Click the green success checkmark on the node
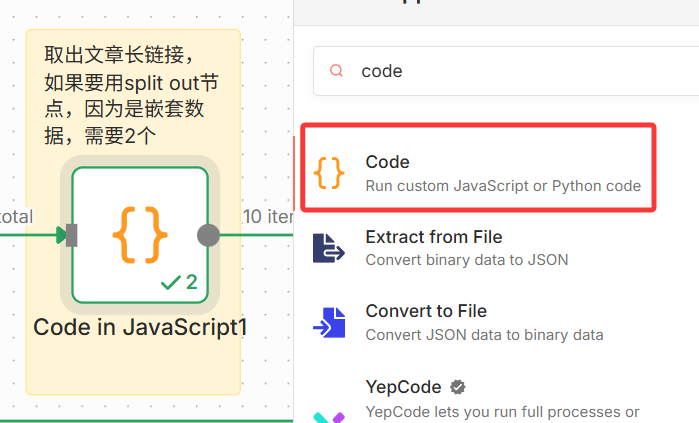Image resolution: width=699 pixels, height=423 pixels. 170,284
